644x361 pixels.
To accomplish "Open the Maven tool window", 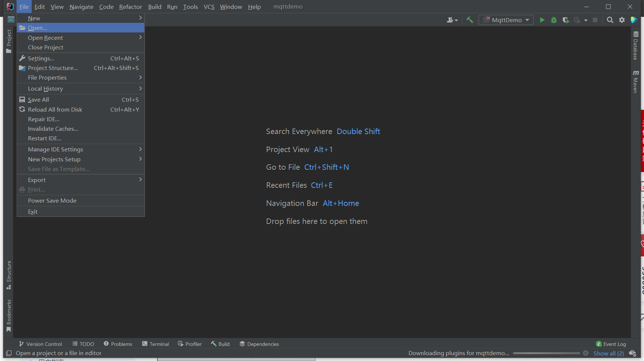I will click(636, 81).
